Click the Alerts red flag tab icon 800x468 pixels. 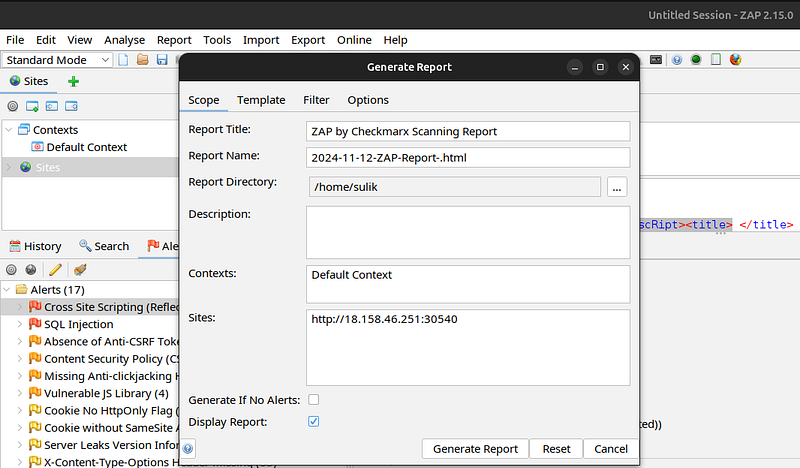pos(153,245)
